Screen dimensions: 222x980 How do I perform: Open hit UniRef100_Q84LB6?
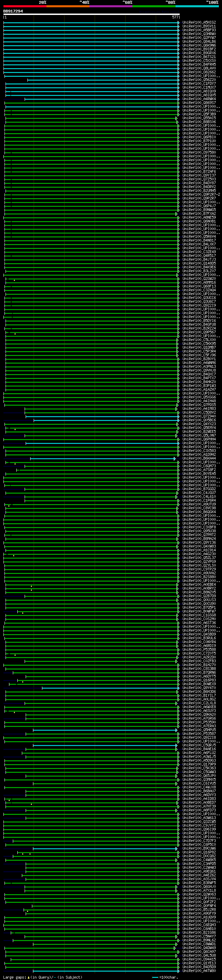tap(199, 41)
